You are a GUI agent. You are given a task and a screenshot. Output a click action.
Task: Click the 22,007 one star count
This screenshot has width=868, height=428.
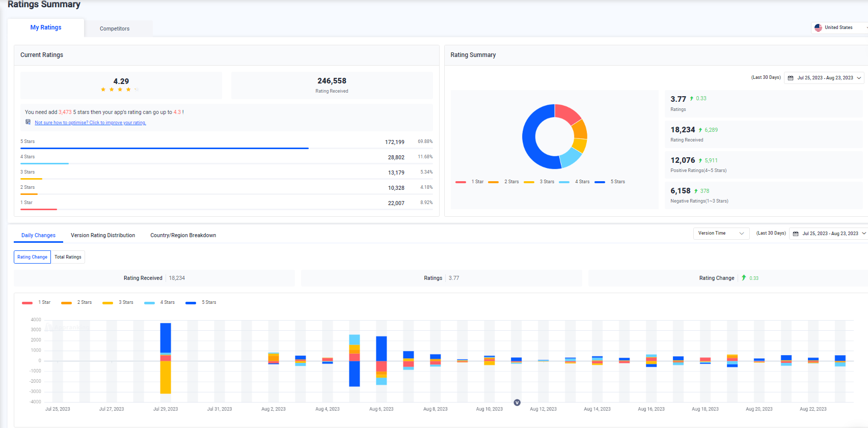396,203
